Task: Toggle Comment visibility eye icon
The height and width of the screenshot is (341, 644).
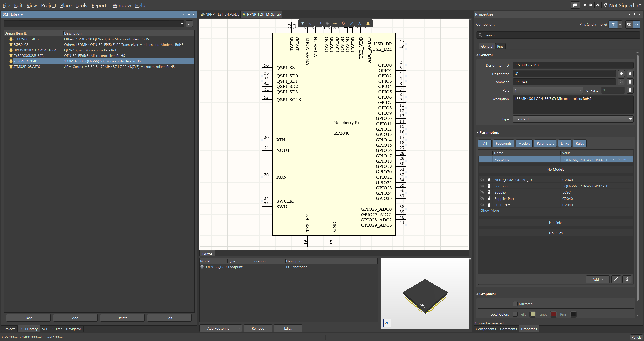Action: click(x=621, y=82)
